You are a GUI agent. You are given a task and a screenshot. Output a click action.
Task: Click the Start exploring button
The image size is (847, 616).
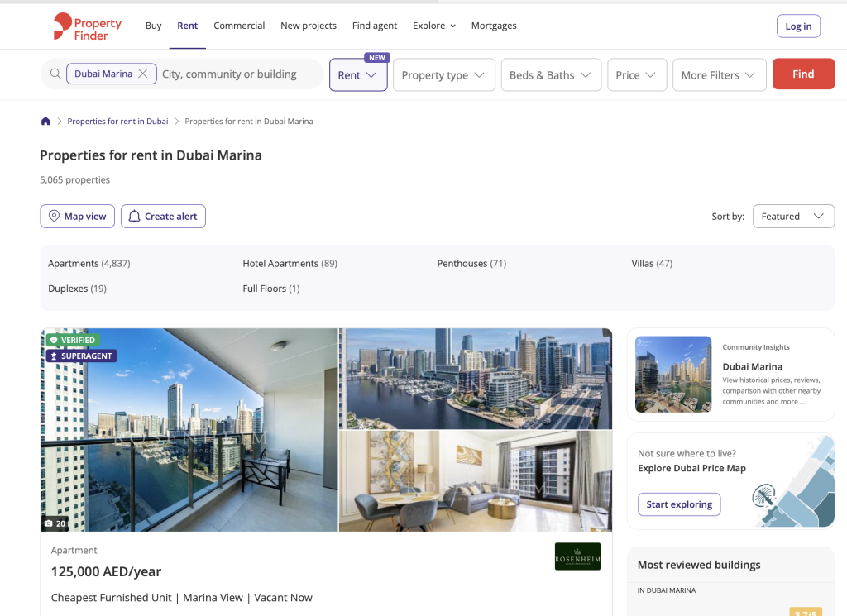678,504
